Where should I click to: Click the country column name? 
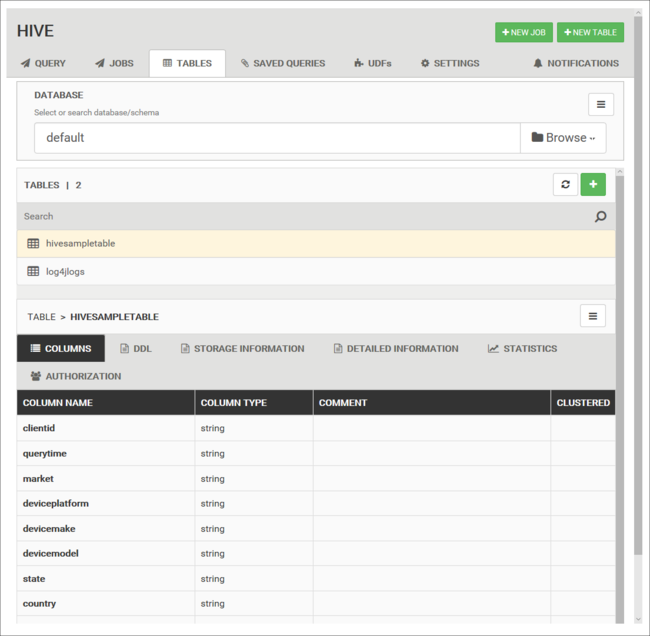coord(39,604)
